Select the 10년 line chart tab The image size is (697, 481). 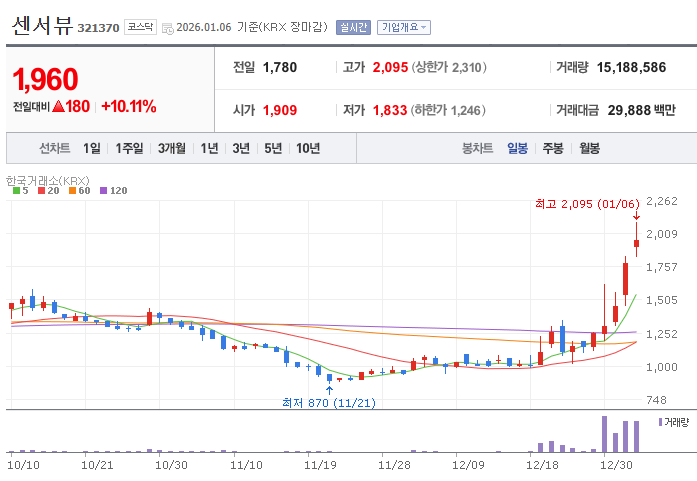308,148
